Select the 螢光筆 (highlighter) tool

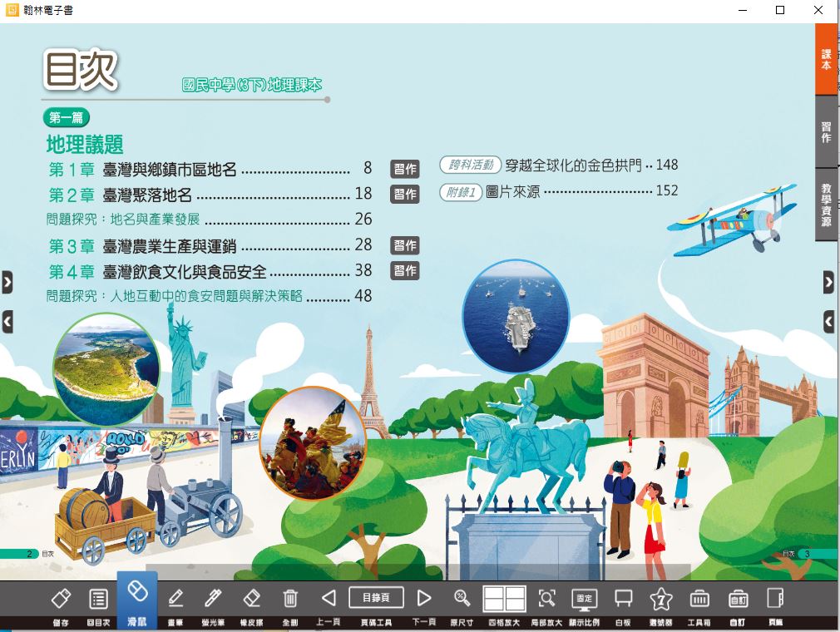(213, 599)
